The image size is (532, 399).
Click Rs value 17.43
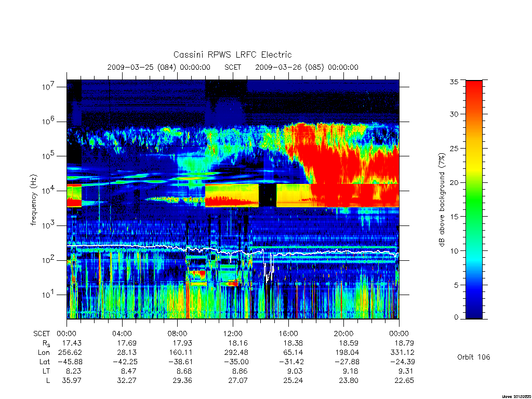tap(72, 343)
